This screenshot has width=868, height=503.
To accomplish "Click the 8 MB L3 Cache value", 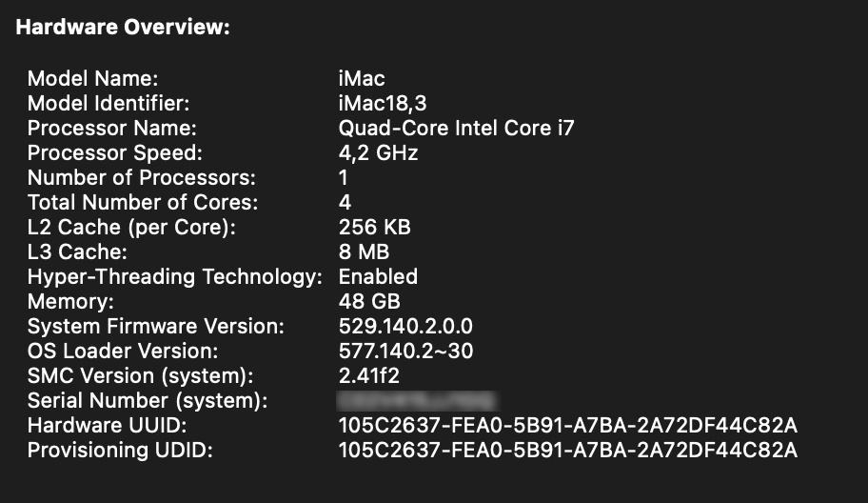I will point(364,251).
